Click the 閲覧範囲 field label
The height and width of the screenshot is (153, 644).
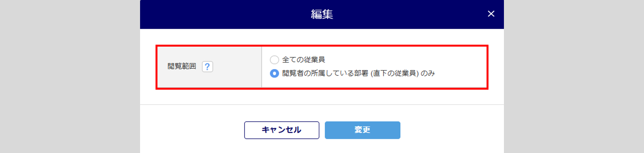click(x=182, y=66)
